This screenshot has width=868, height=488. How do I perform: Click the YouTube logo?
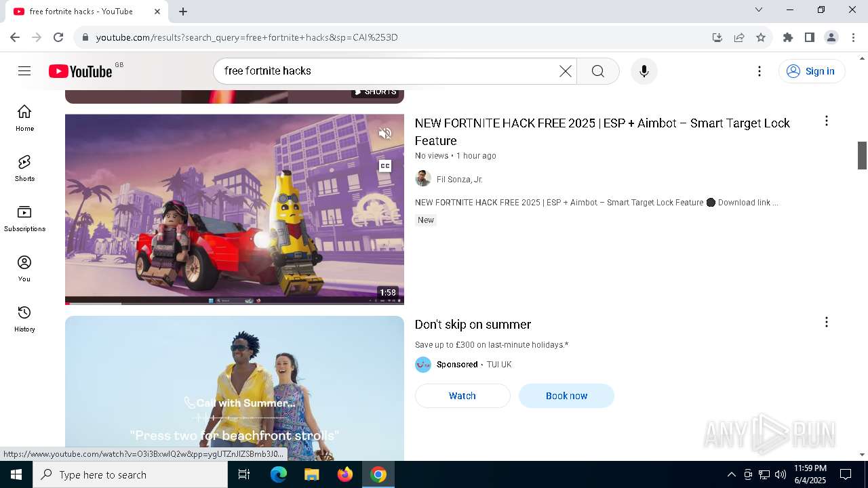80,71
